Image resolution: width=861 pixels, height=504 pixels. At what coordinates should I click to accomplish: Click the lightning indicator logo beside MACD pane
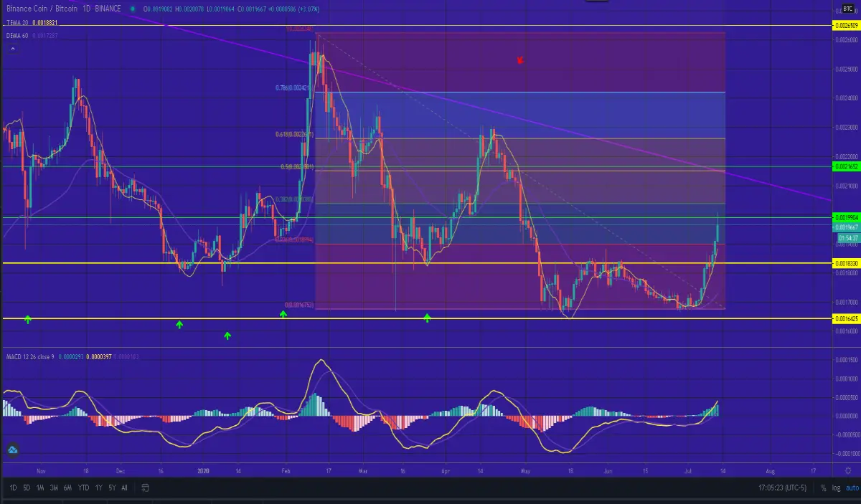click(x=12, y=450)
